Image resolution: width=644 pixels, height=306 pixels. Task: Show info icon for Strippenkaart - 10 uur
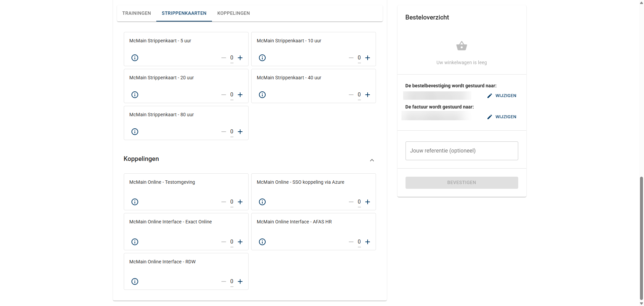pos(262,58)
